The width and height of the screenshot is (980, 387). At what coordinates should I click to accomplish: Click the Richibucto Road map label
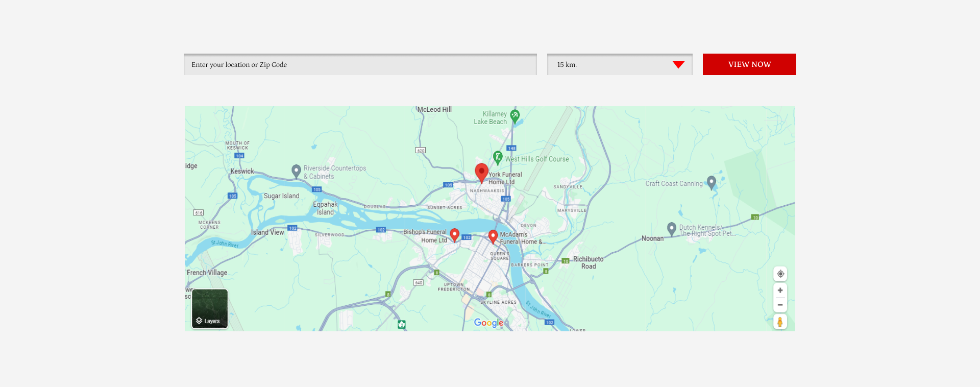point(588,262)
